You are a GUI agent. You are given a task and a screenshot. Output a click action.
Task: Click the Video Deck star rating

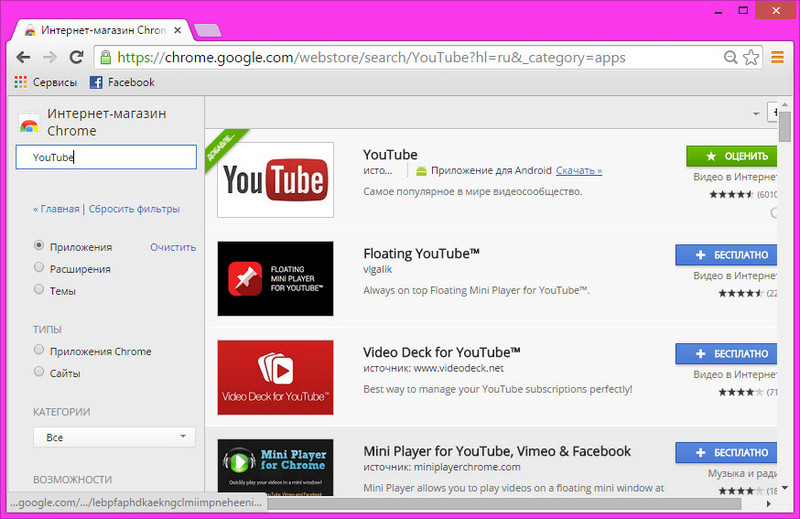(741, 392)
